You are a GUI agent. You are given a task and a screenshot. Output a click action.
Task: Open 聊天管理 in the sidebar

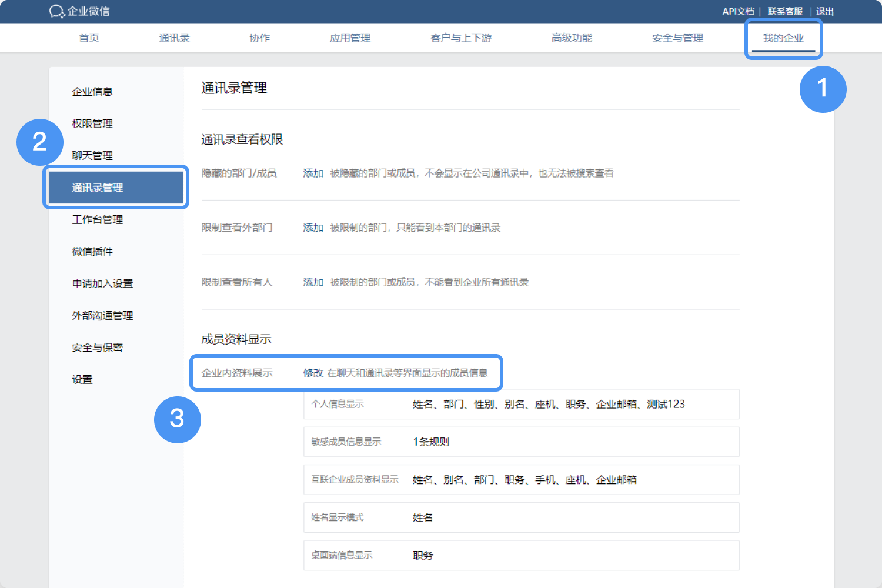tap(92, 156)
